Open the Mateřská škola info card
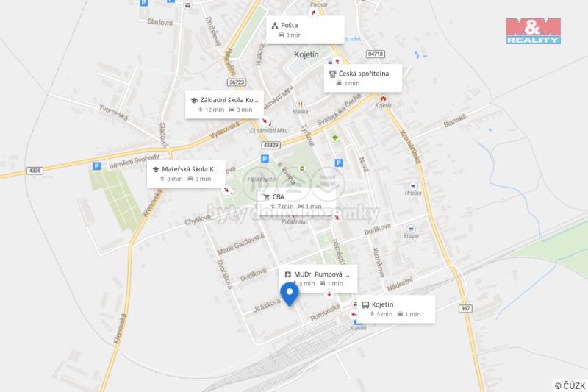588x392 pixels. (x=186, y=174)
